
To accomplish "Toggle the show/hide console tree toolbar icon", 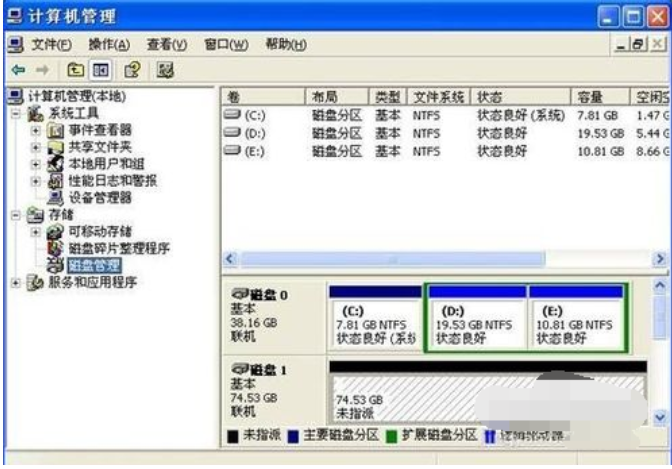I will tap(100, 69).
